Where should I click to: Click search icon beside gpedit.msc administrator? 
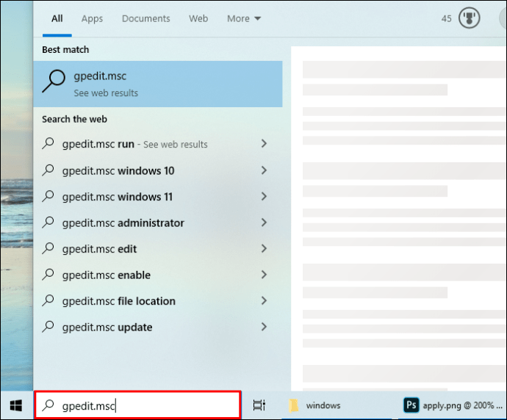(x=48, y=222)
